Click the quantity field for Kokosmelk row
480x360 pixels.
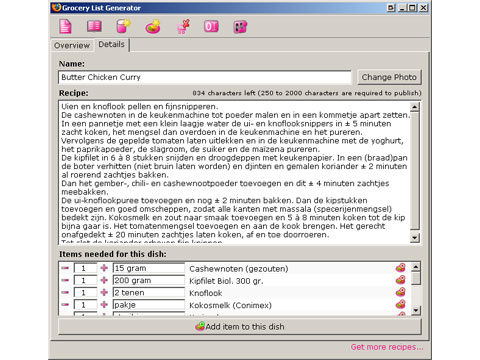(85, 304)
